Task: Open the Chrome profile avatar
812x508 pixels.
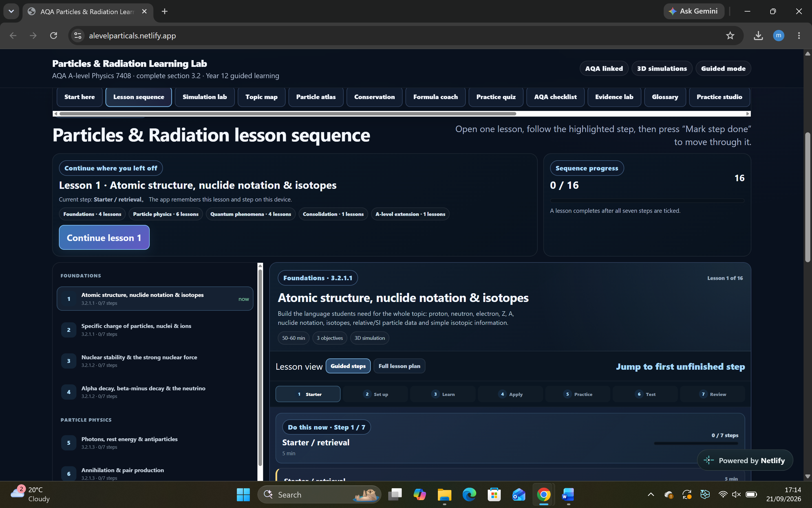Action: tap(778, 36)
